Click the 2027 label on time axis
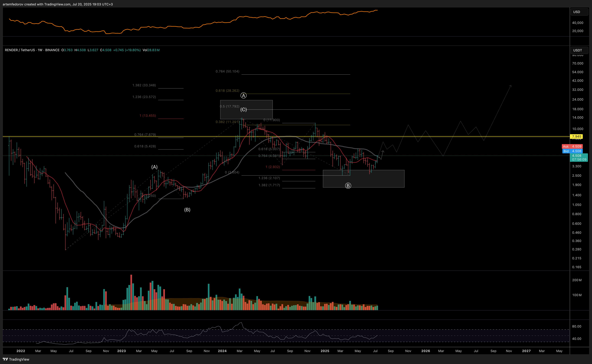 pos(526,351)
